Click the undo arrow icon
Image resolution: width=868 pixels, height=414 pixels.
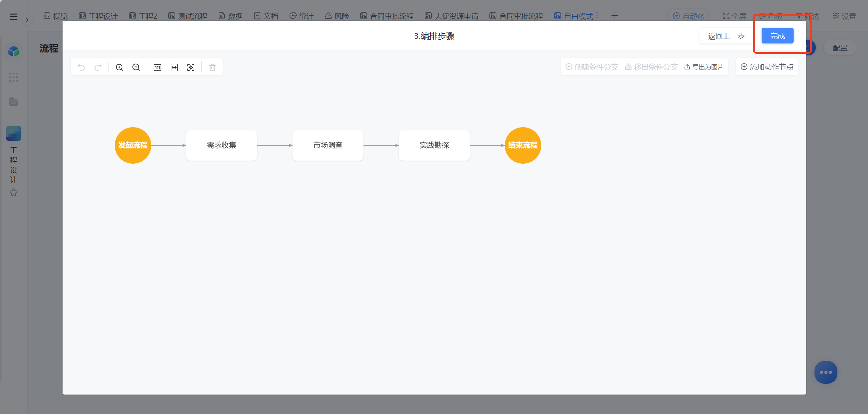[x=81, y=67]
